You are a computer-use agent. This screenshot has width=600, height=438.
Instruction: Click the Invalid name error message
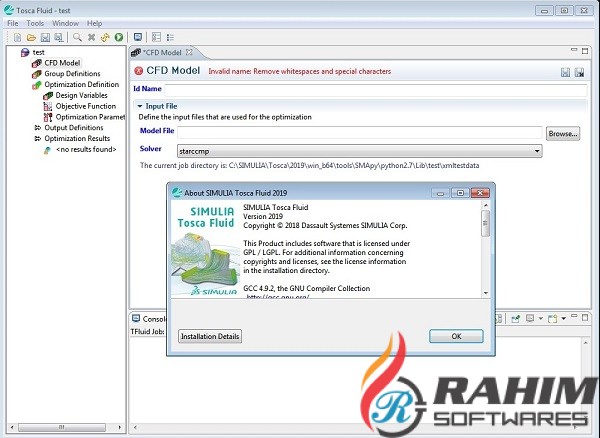coord(300,72)
